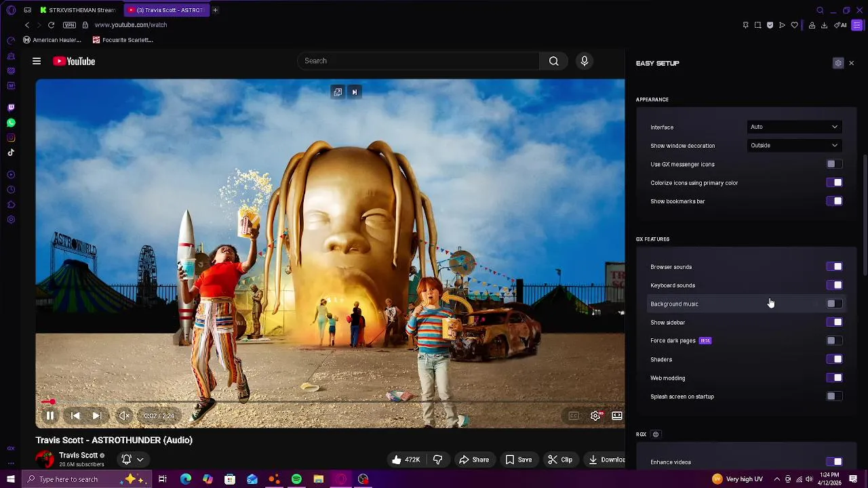Open WhatsApp in the sidebar
868x488 pixels.
click(11, 123)
